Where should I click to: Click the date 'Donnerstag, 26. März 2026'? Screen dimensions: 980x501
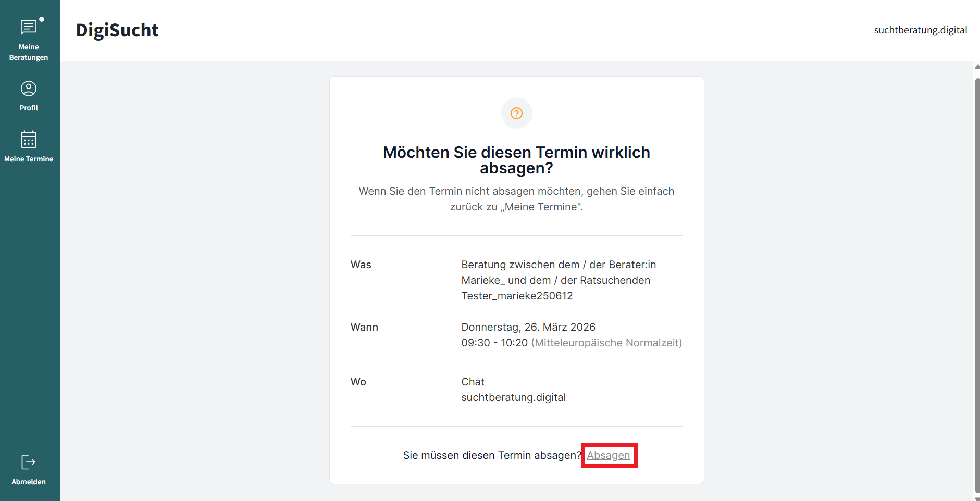pyautogui.click(x=528, y=327)
